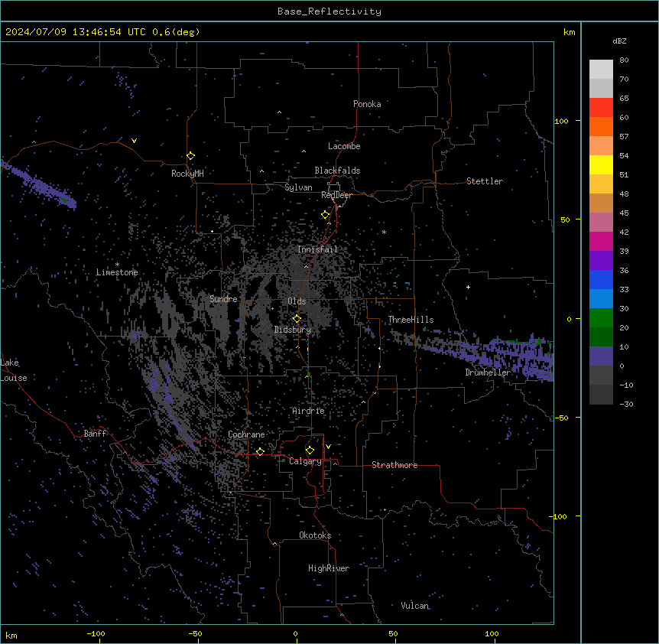Image resolution: width=659 pixels, height=644 pixels.
Task: Click the green 30-20 dBZ legend swatch
Action: (601, 318)
